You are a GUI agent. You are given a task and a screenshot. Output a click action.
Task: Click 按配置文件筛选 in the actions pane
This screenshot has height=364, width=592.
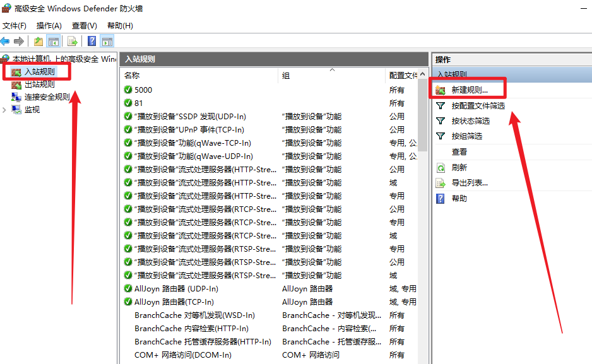point(478,106)
